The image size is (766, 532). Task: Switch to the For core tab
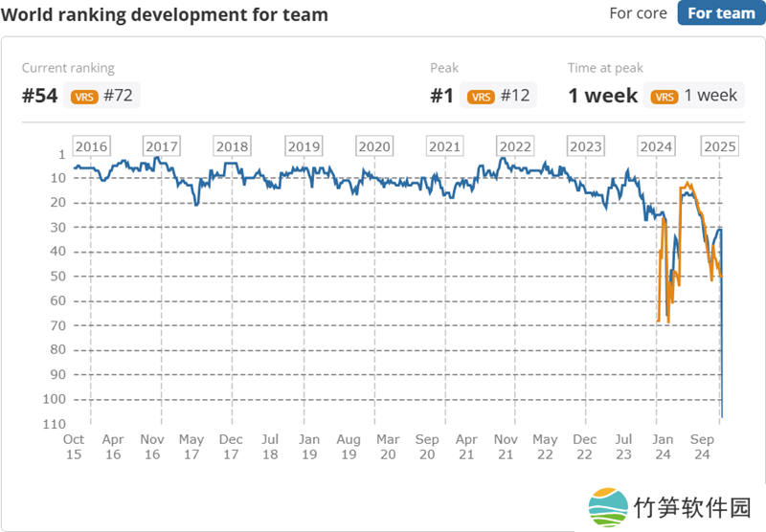pyautogui.click(x=638, y=13)
